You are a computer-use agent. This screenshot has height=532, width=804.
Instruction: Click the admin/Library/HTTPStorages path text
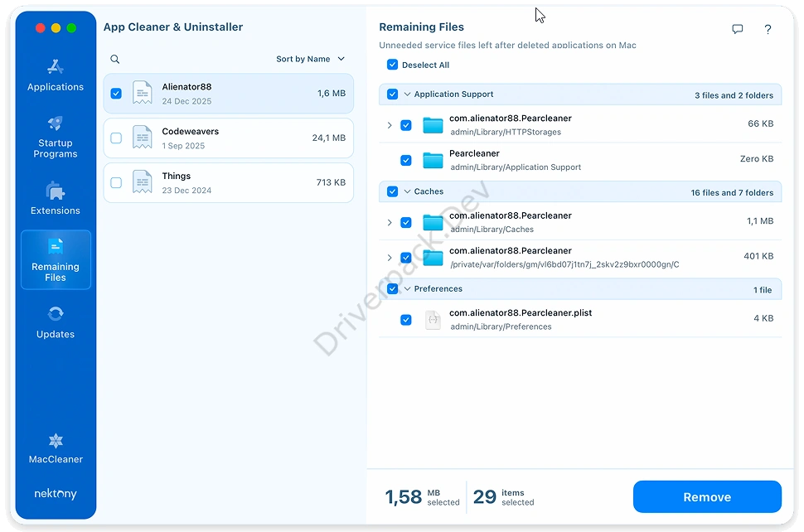pyautogui.click(x=506, y=133)
